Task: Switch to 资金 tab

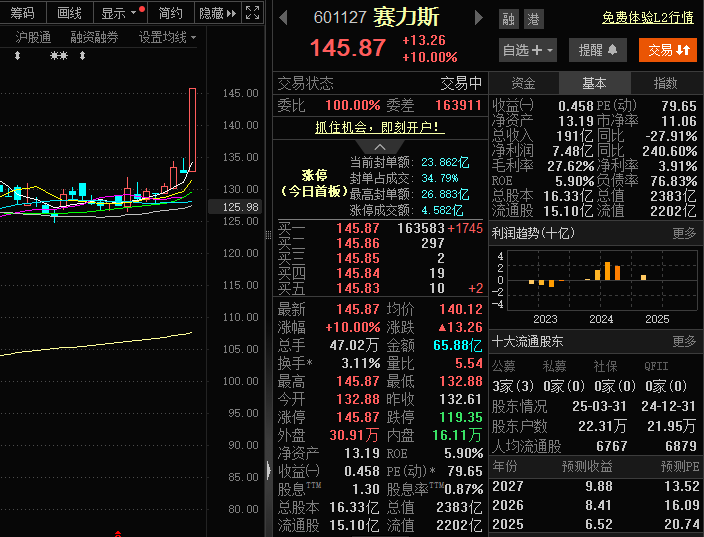Action: click(524, 83)
